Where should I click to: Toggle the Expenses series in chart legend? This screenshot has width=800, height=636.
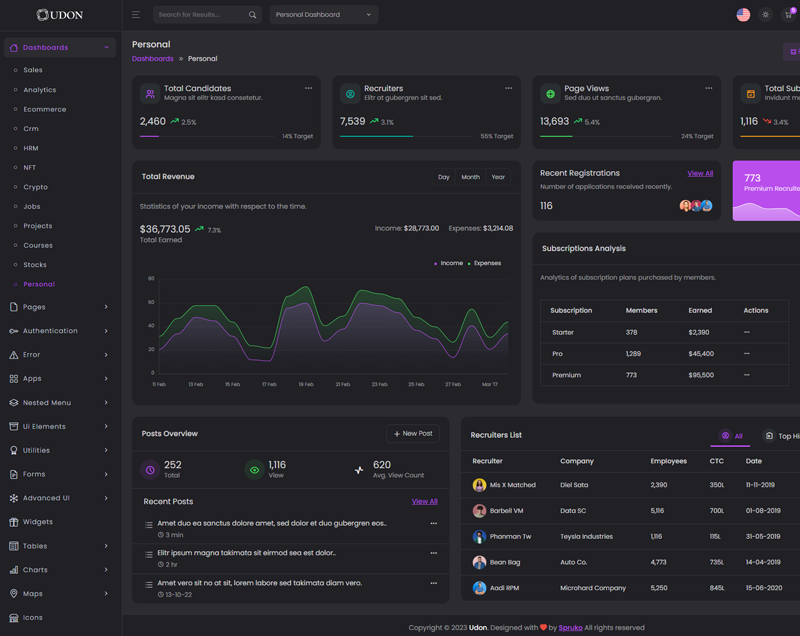coord(486,263)
